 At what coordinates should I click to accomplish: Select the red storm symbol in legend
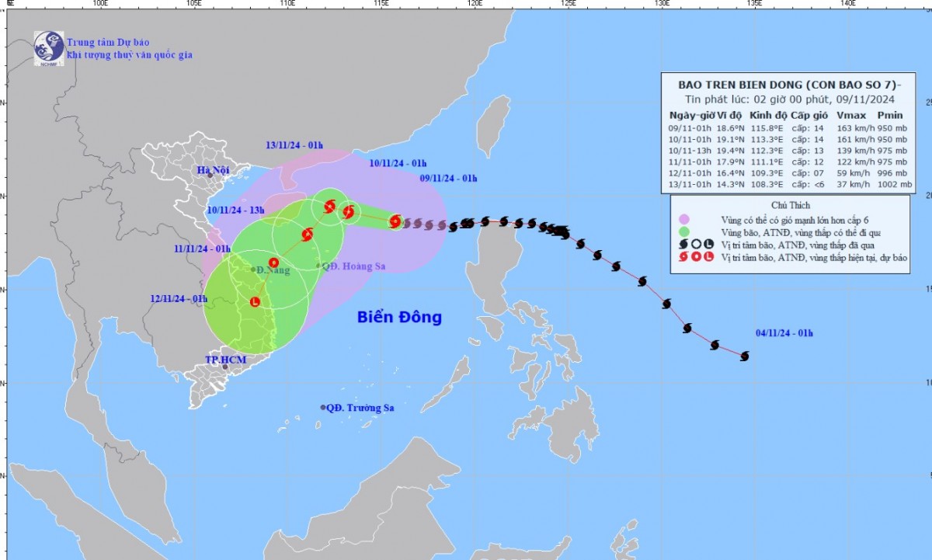pos(683,257)
